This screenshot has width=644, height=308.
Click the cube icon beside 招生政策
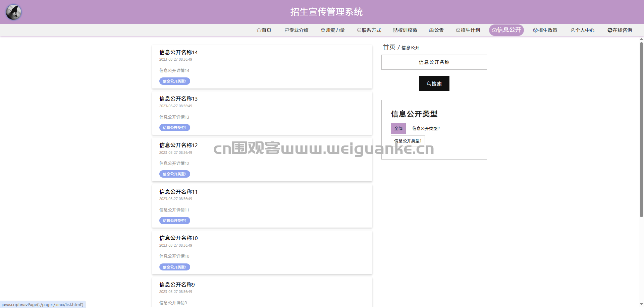point(535,30)
